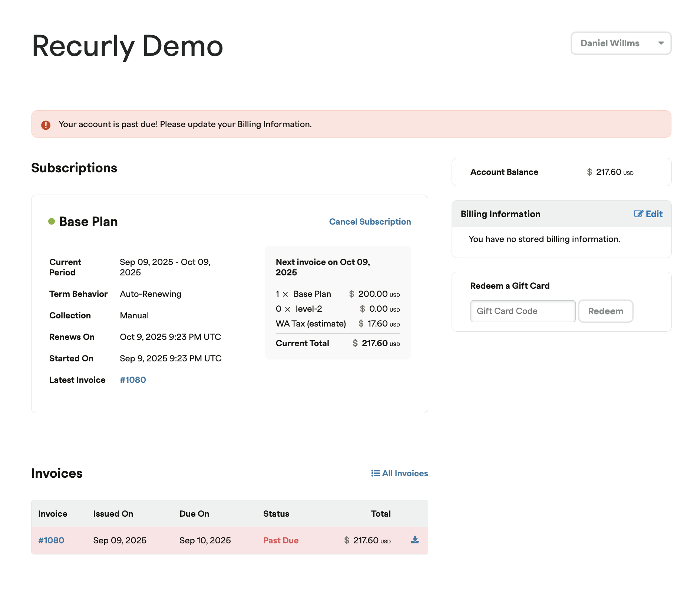This screenshot has width=697, height=616.
Task: Click the Sep 09, 2025 issued date cell
Action: (120, 540)
